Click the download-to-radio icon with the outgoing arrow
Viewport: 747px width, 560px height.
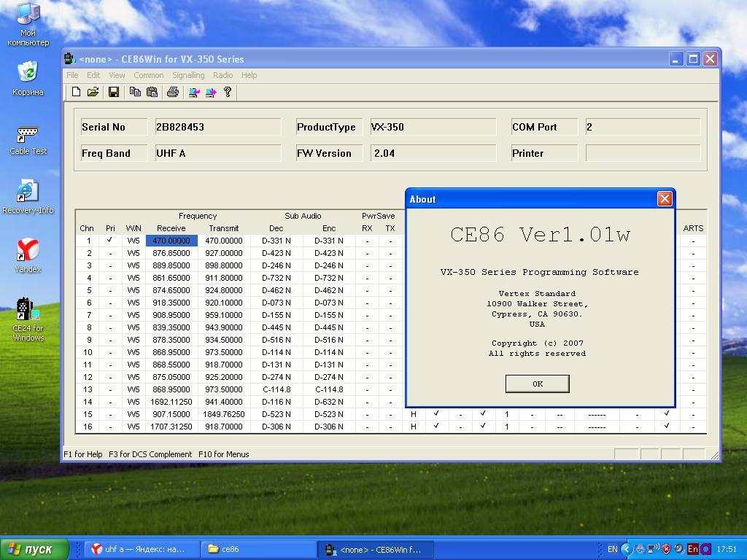[211, 92]
